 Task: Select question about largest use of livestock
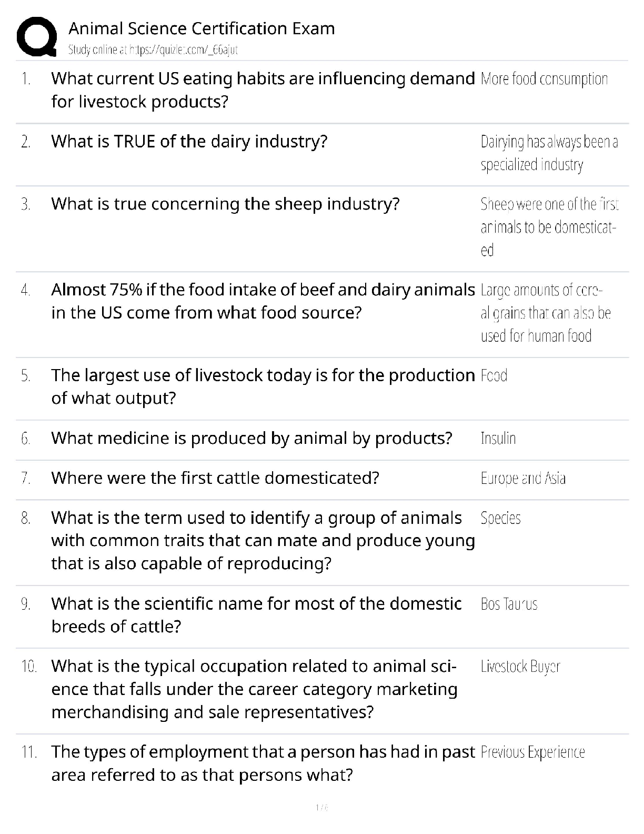[262, 386]
